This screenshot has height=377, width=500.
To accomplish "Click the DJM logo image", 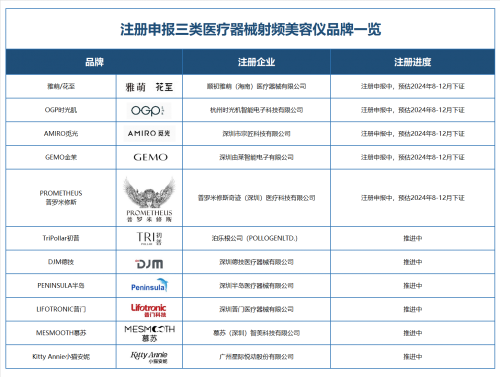I will click(149, 263).
